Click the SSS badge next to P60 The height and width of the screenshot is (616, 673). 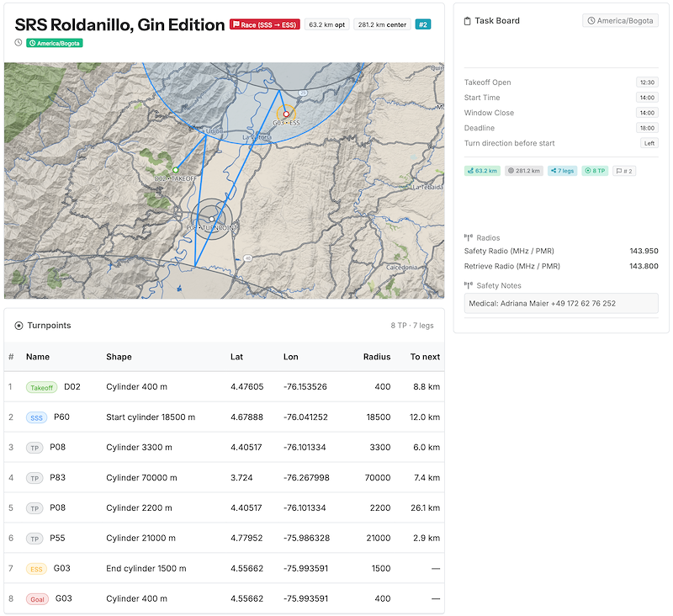[x=35, y=417]
